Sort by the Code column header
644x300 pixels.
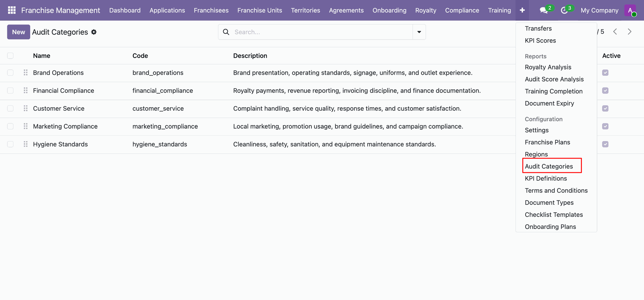140,56
